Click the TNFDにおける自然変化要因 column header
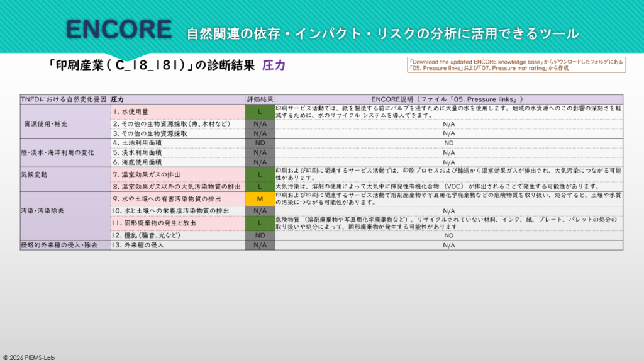 [64, 99]
